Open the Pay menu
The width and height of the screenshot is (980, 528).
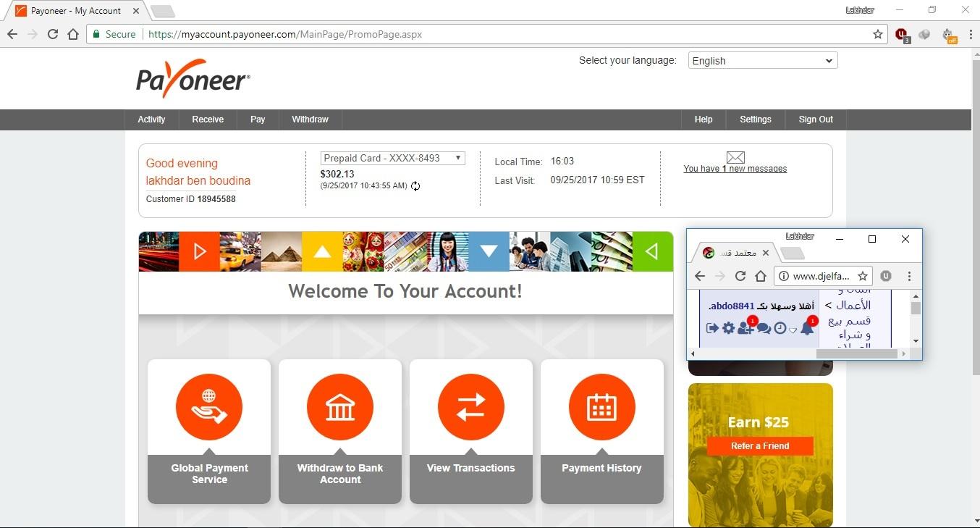coord(258,120)
